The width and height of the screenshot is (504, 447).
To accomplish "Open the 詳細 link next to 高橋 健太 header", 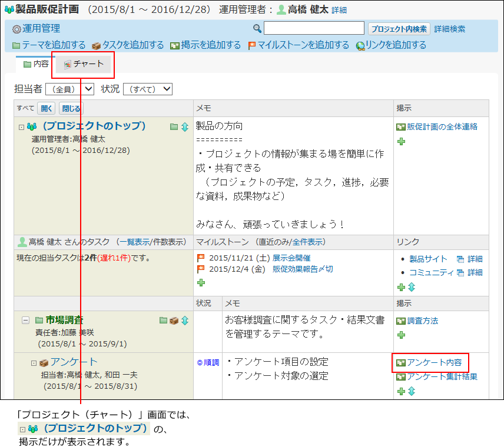I will pyautogui.click(x=339, y=10).
